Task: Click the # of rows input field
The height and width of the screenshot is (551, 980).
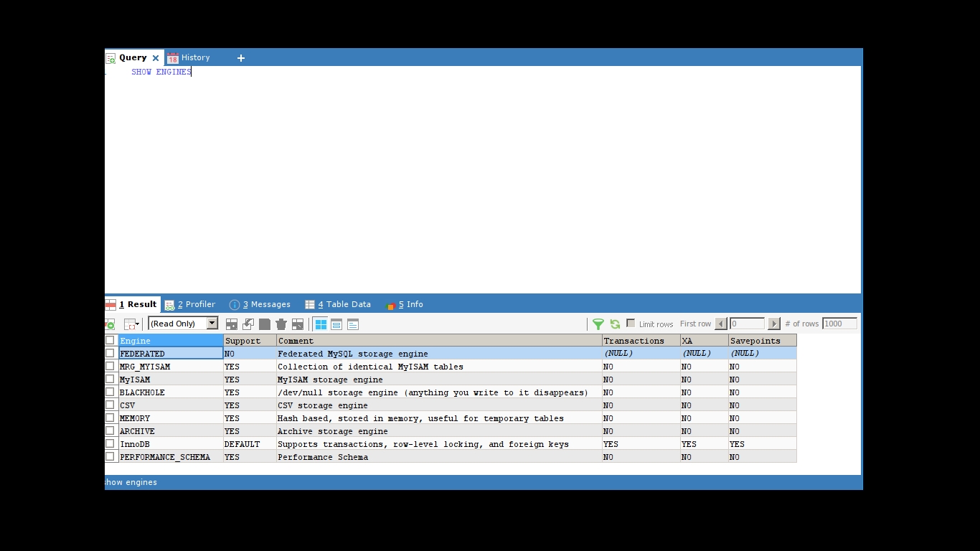Action: point(838,324)
